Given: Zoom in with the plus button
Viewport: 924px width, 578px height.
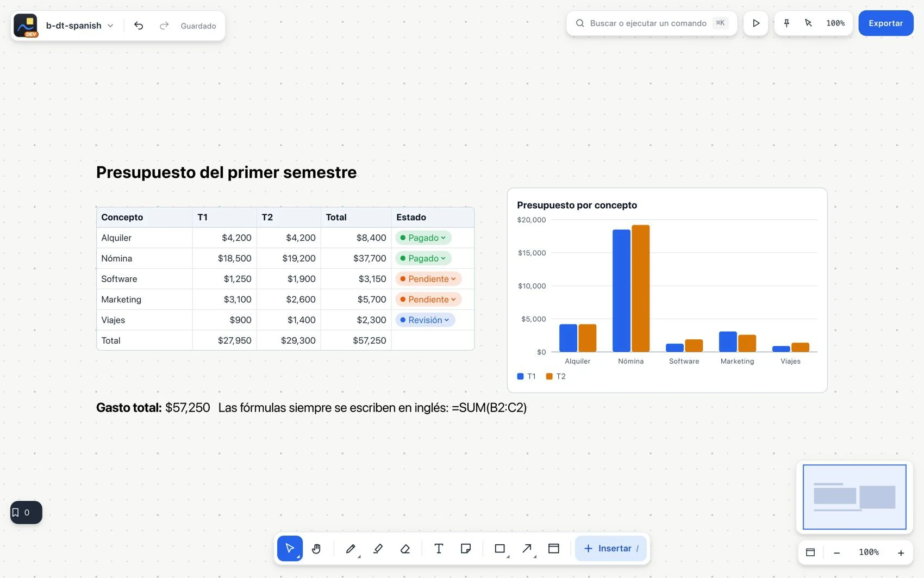Looking at the screenshot, I should [901, 552].
